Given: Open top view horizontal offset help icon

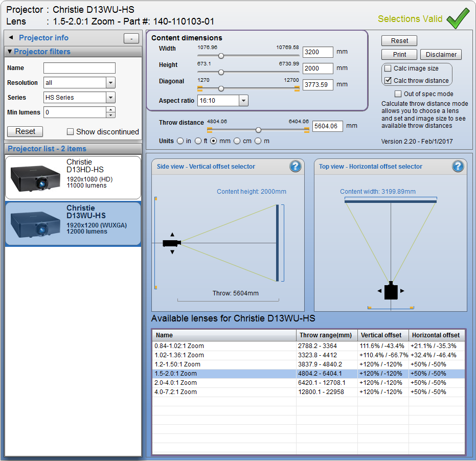Looking at the screenshot, I should [x=458, y=166].
